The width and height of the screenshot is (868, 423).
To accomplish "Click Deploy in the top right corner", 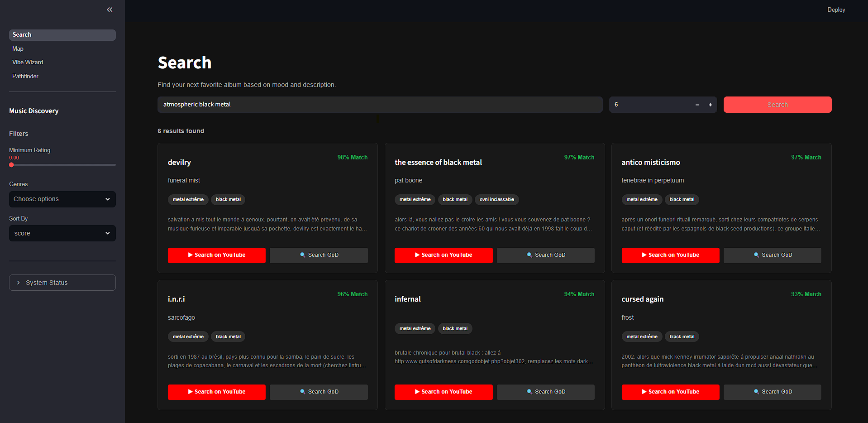I will coord(835,10).
